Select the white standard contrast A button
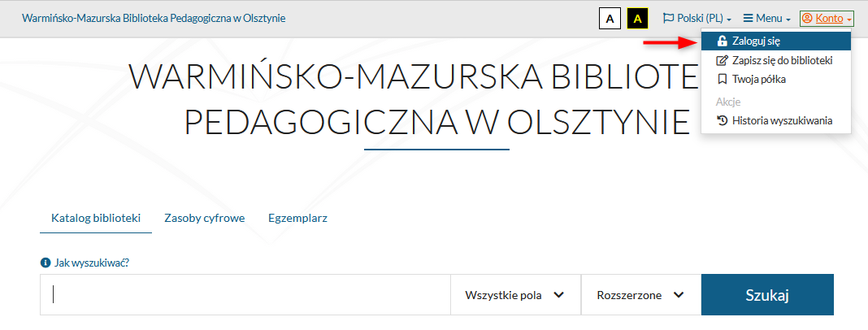 pos(610,19)
